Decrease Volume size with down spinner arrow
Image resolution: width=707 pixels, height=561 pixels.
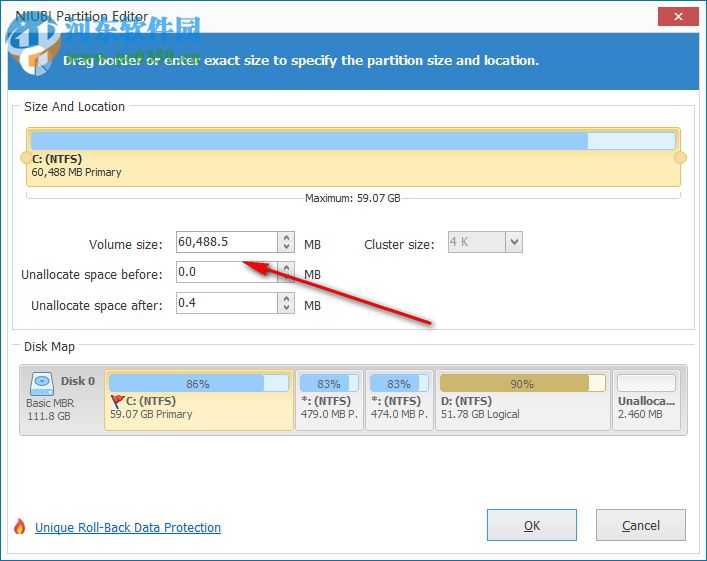pos(286,247)
